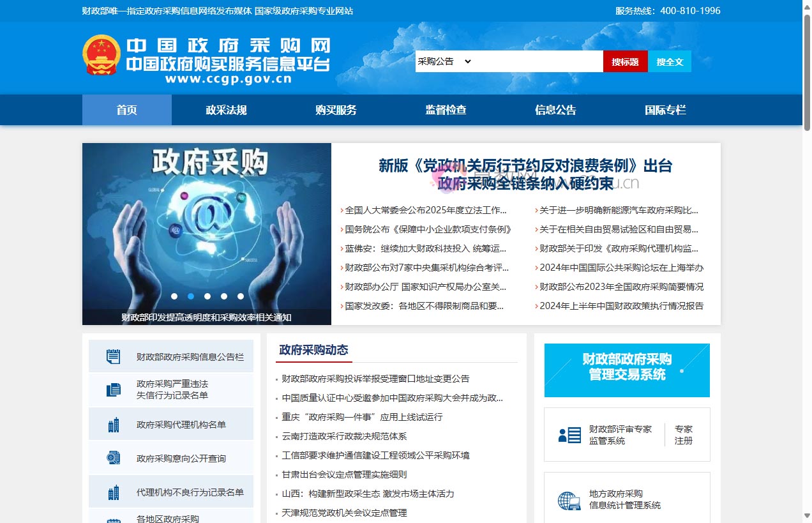Jump to the last slide using the fifth dot
This screenshot has height=523, width=812.
pyautogui.click(x=240, y=296)
